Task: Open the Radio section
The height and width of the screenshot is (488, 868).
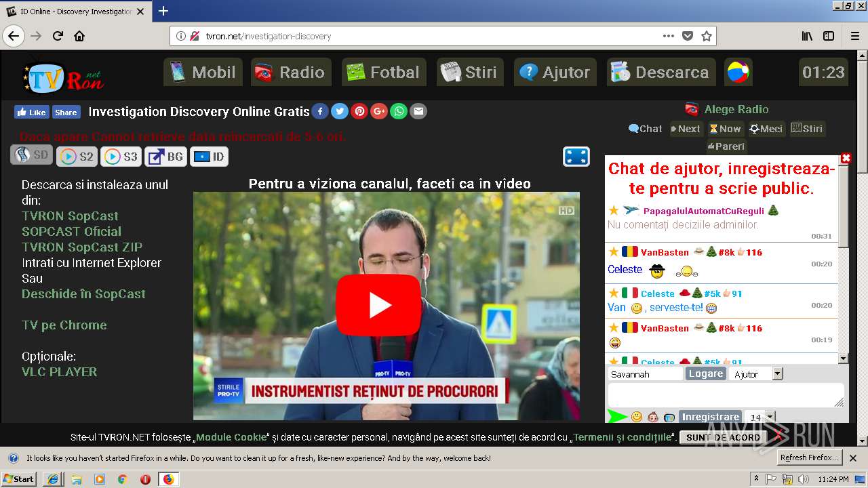Action: (291, 72)
